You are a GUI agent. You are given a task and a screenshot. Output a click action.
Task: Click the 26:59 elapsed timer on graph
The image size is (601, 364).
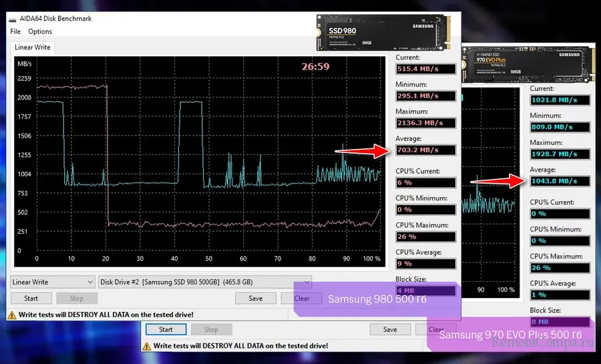[315, 67]
